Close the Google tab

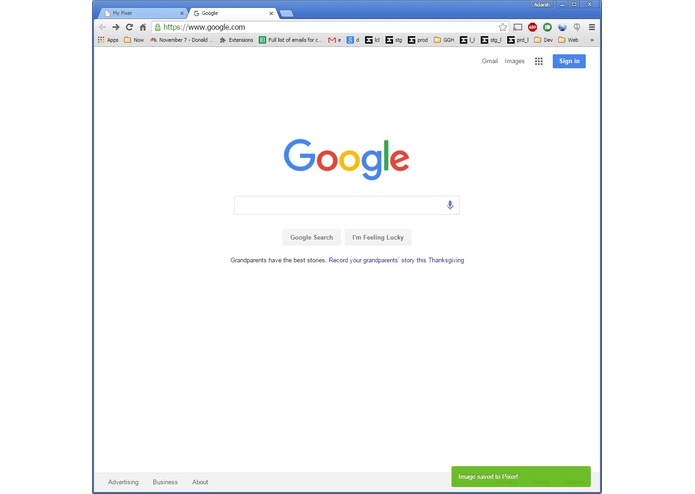pos(271,13)
